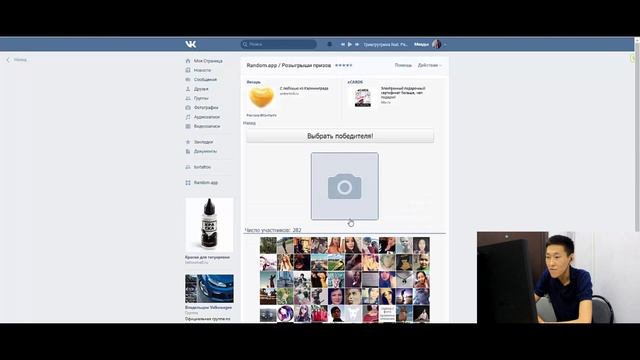The image size is (640, 360).
Task: Open the profile menu arrow beside avatar
Action: pyautogui.click(x=445, y=44)
